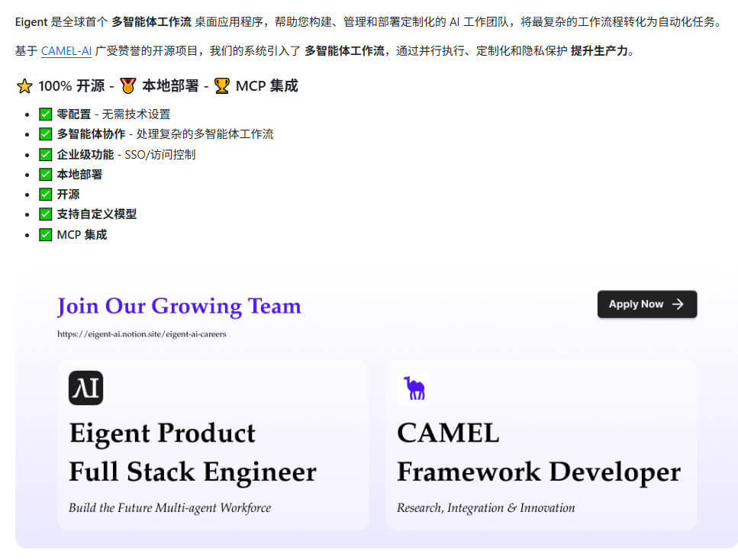The width and height of the screenshot is (738, 560).
Task: Click the lambda logo on the Eigent job card
Action: pyautogui.click(x=85, y=388)
